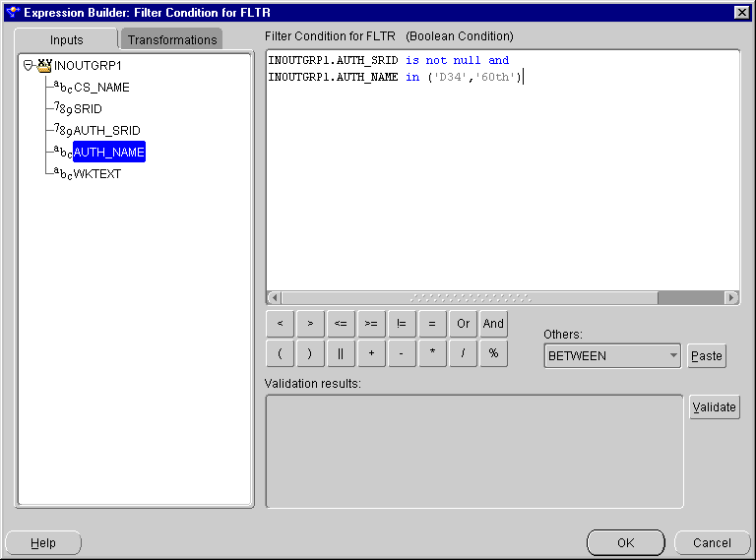Image resolution: width=756 pixels, height=560 pixels.
Task: Collapse the INOUTGRP1 tree node
Action: (28, 65)
